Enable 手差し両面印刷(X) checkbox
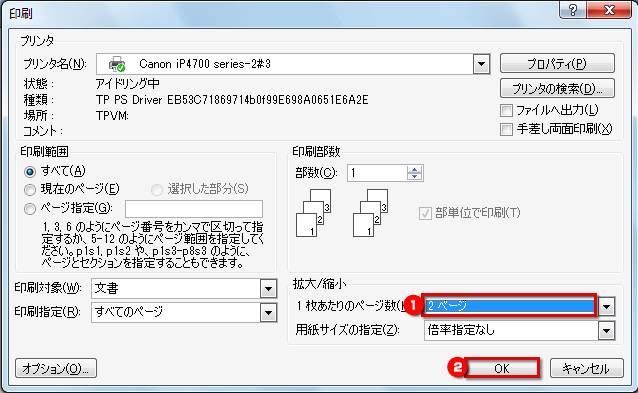This screenshot has height=393, width=638. pos(506,129)
